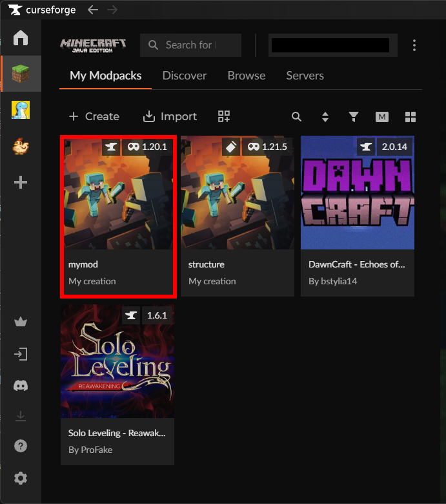Click the 1.6.1 version badge

(157, 315)
